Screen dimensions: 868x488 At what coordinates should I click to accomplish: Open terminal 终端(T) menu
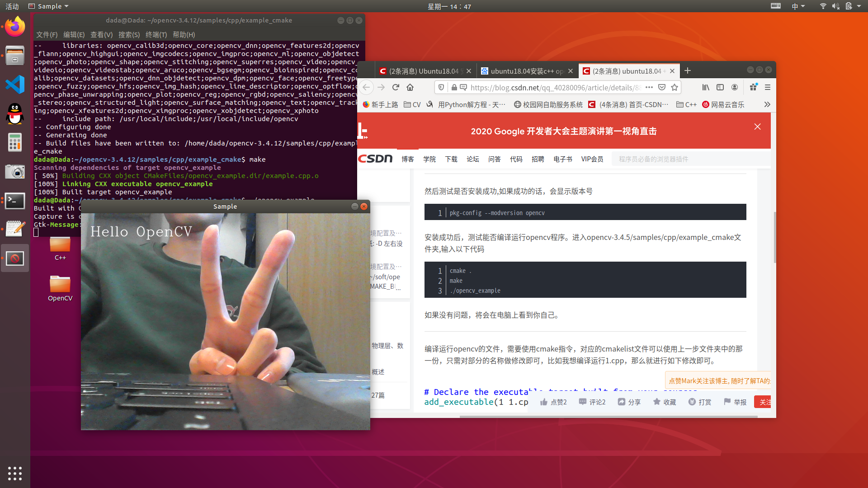[156, 35]
